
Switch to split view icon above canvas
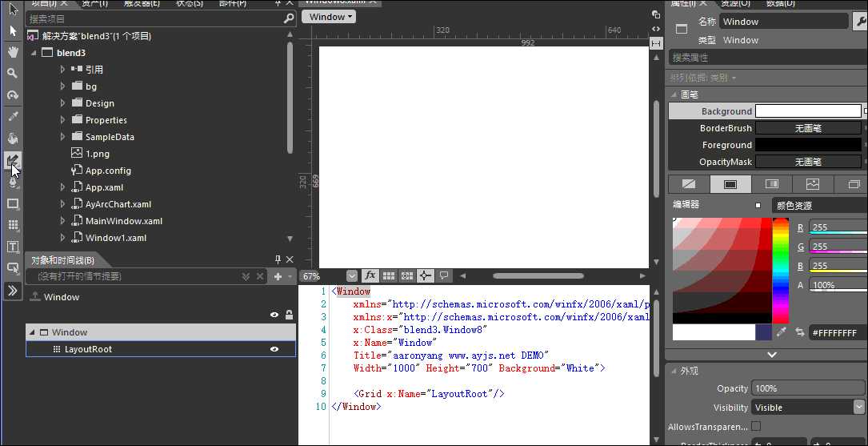656,43
